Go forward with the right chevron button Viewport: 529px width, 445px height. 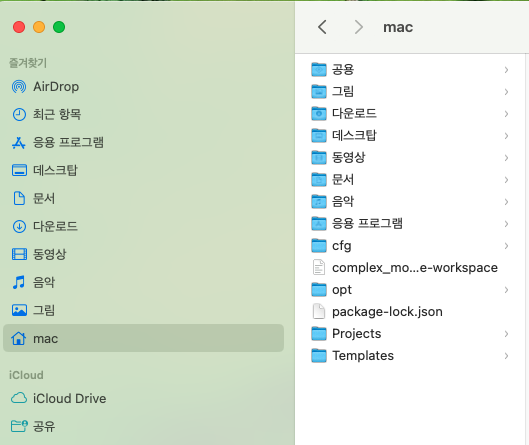359,27
